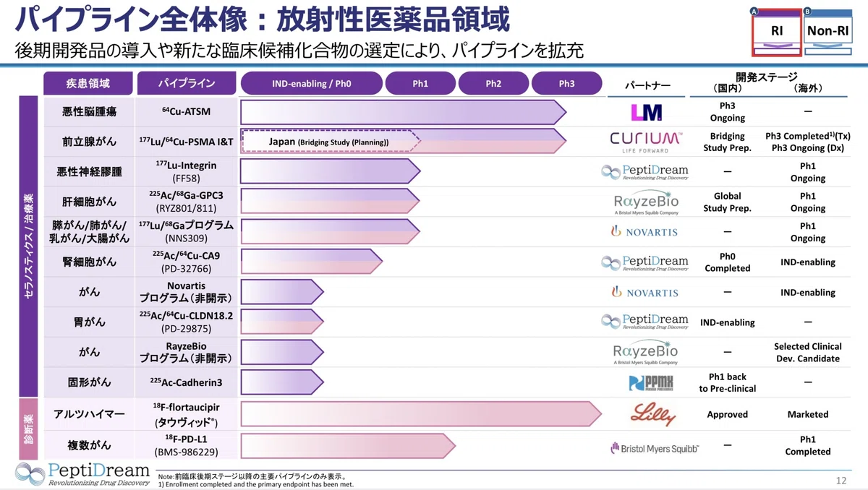
Task: Click the Bridging Study Prep. stage text
Action: [x=727, y=142]
